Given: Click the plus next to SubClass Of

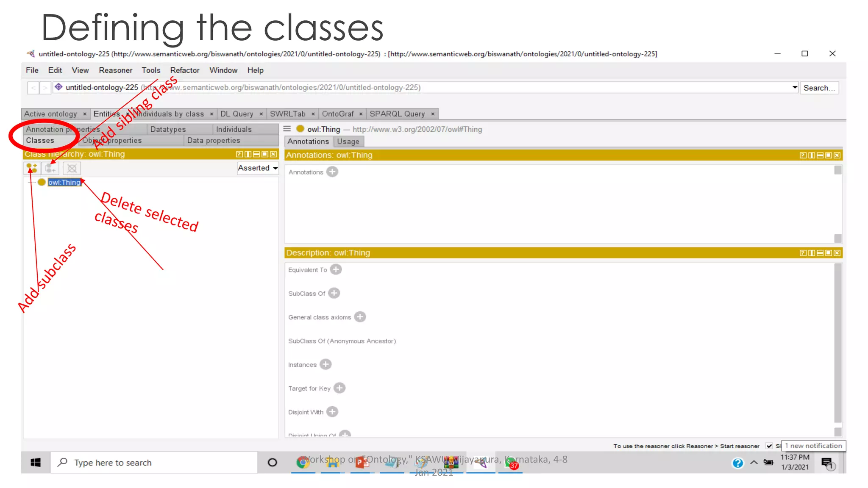Looking at the screenshot, I should [334, 293].
